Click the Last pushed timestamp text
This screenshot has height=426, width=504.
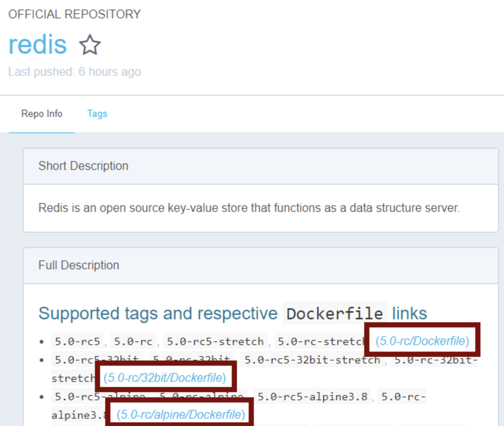[x=75, y=72]
